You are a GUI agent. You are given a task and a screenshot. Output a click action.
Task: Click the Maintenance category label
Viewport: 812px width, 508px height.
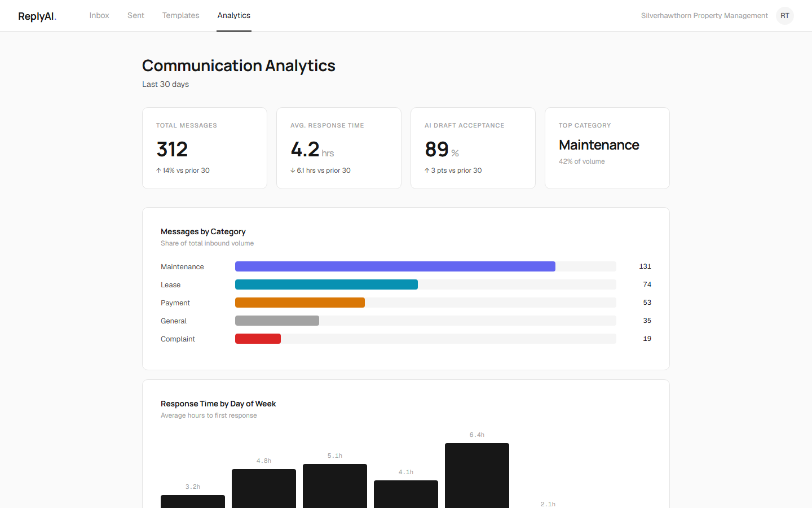[182, 266]
